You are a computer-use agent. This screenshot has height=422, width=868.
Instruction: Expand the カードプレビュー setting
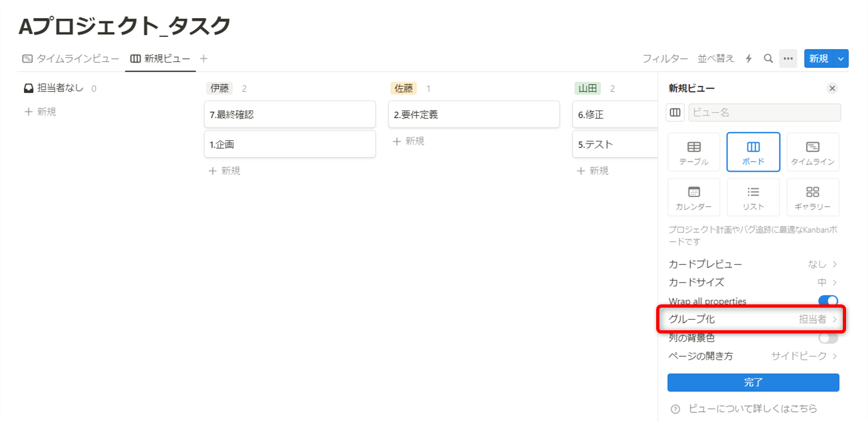tap(753, 264)
